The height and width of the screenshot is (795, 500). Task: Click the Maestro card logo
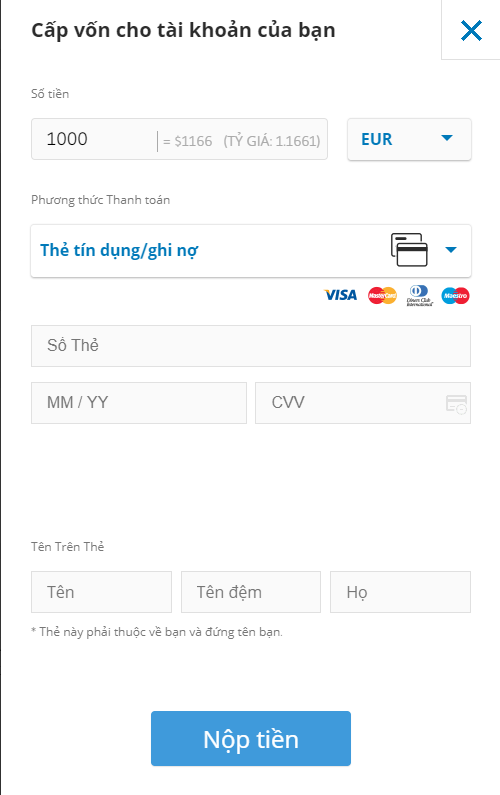point(455,296)
